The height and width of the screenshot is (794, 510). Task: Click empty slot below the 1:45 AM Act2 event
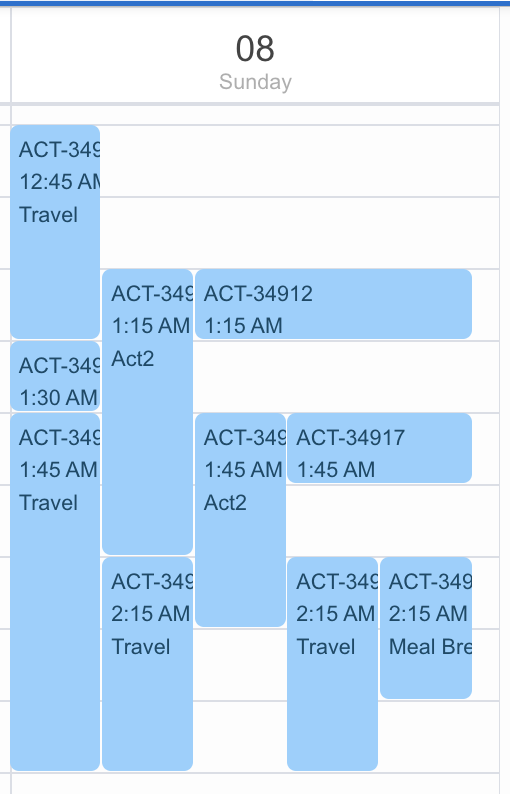(x=240, y=700)
